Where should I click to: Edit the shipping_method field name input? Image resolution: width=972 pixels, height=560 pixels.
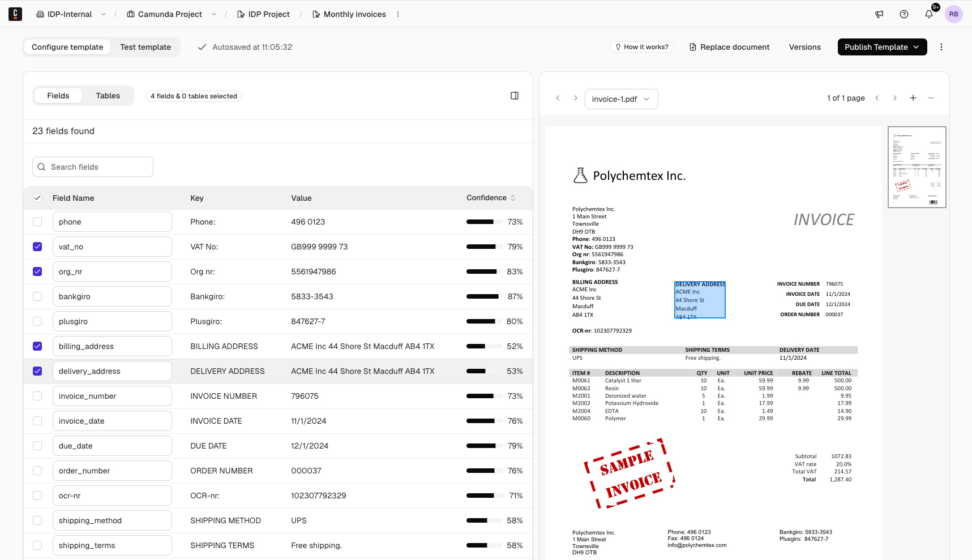[x=112, y=520]
